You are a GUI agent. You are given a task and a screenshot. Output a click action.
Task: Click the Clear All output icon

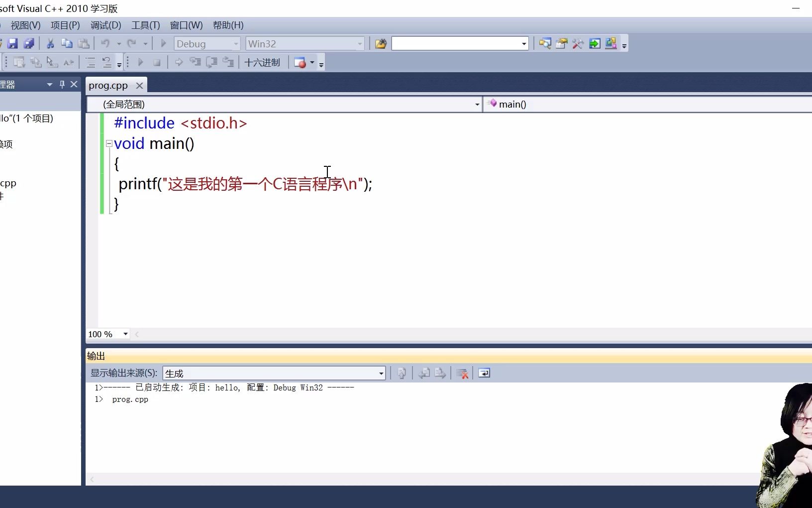(463, 373)
